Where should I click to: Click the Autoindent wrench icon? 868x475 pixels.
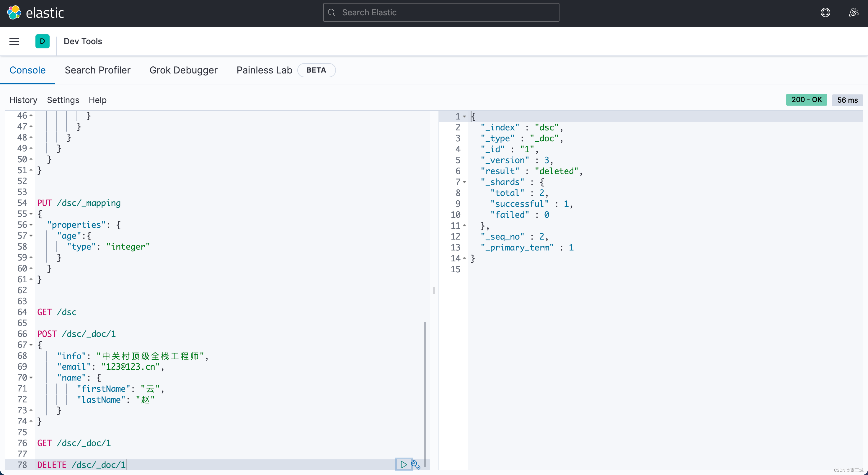(x=416, y=464)
